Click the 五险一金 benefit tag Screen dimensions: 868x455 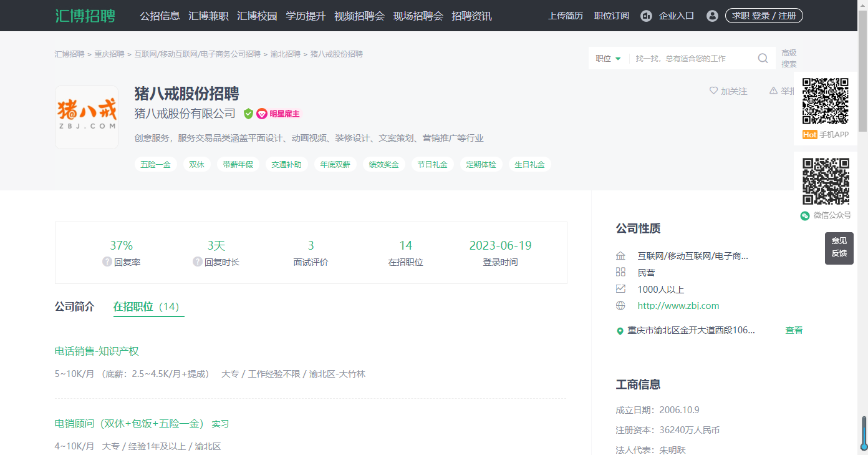click(x=156, y=165)
